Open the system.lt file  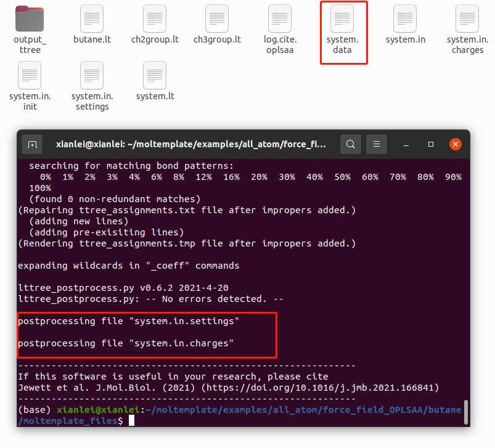point(154,75)
